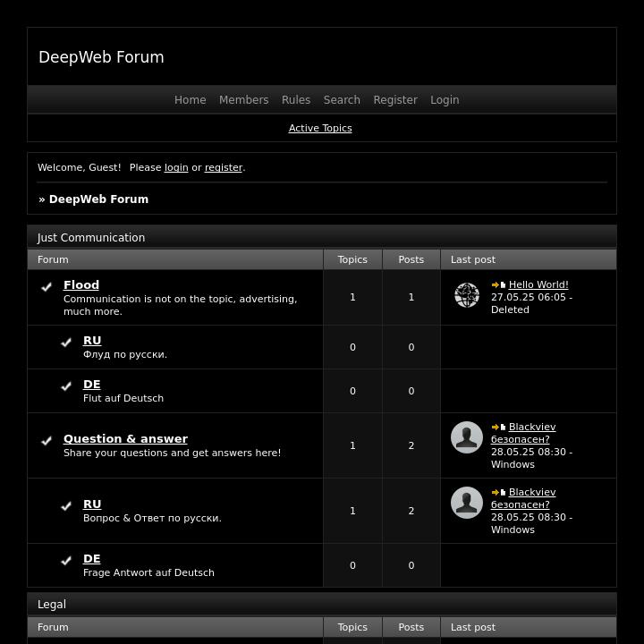
Task: Go to Search in the navigation bar
Action: [342, 100]
